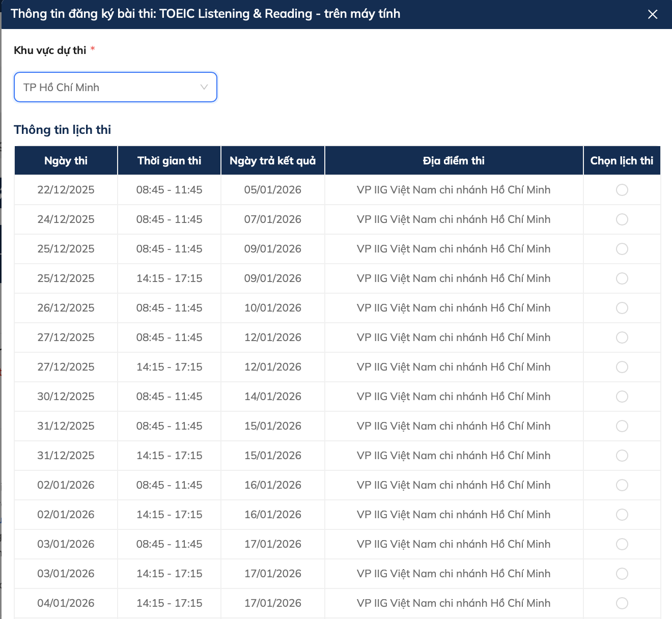The height and width of the screenshot is (619, 672).
Task: Click the chevron arrow in TP Hồ Chí Minh selector
Action: click(x=204, y=87)
